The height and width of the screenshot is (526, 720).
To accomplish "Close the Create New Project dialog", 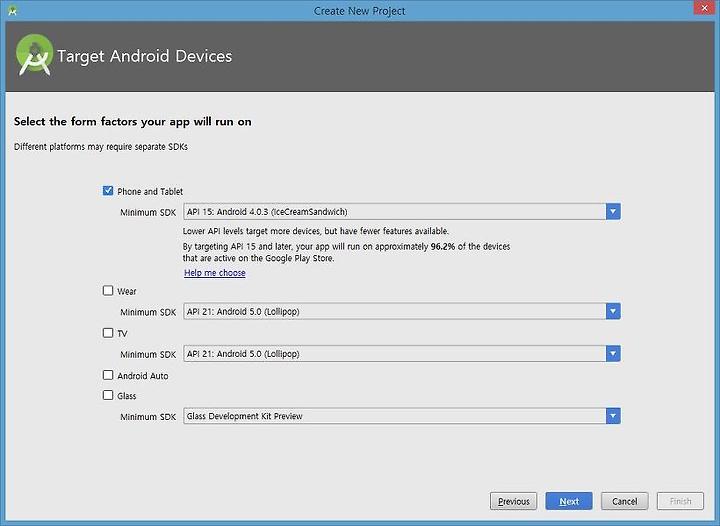I will [704, 8].
